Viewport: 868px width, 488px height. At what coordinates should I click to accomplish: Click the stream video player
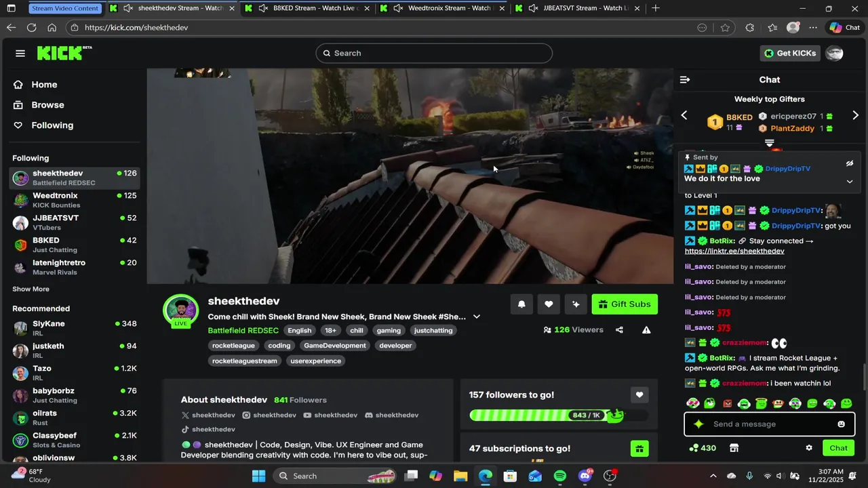[x=410, y=176]
